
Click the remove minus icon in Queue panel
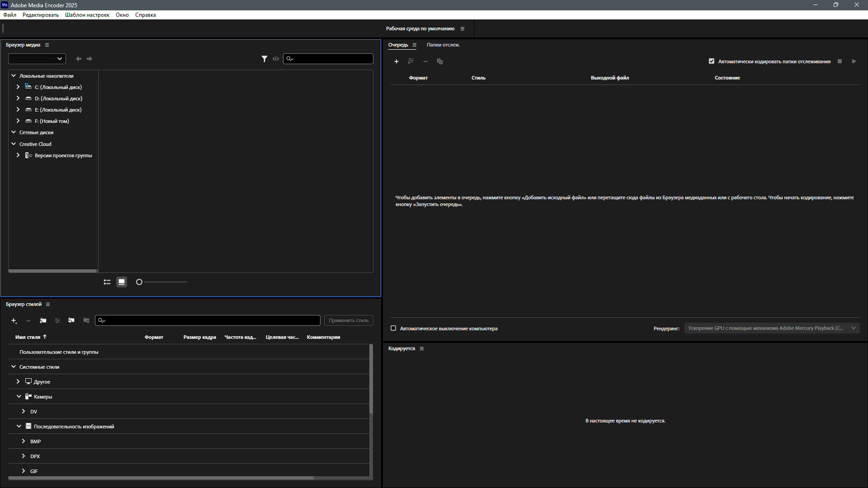point(425,61)
